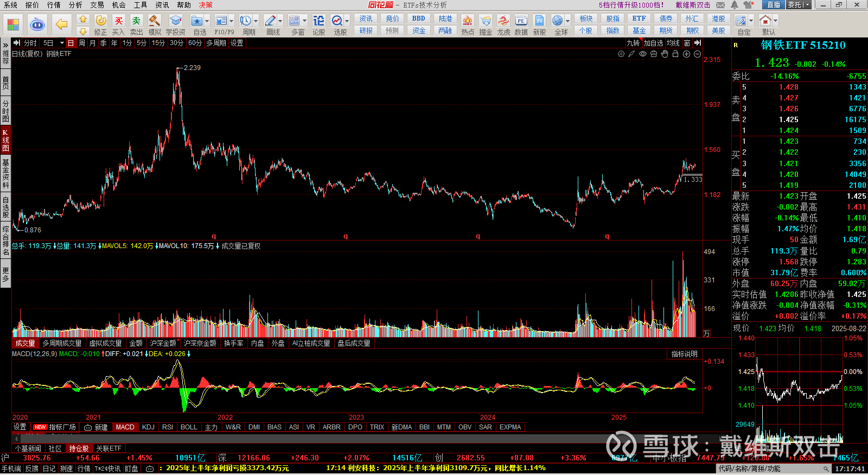Image resolution: width=868 pixels, height=475 pixels.
Task: Click 加自选 add to watchlist
Action: click(x=653, y=43)
